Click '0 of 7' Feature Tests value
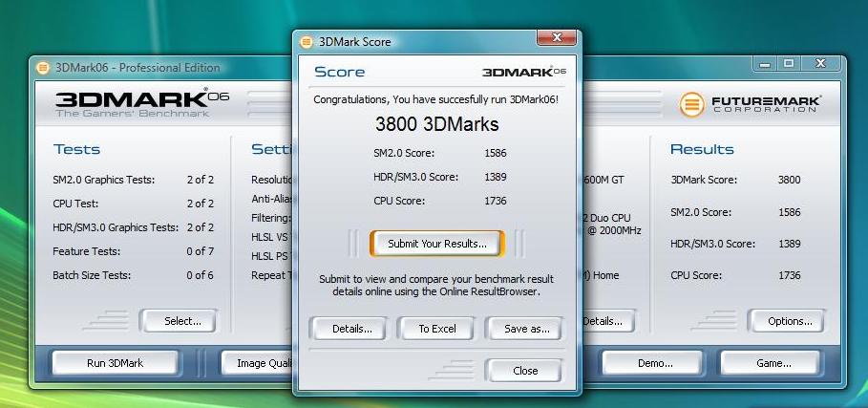This screenshot has width=868, height=408. point(200,251)
